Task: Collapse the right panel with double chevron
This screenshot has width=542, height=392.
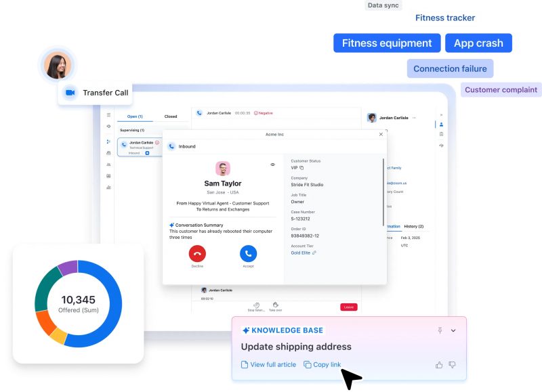Action: point(441,114)
